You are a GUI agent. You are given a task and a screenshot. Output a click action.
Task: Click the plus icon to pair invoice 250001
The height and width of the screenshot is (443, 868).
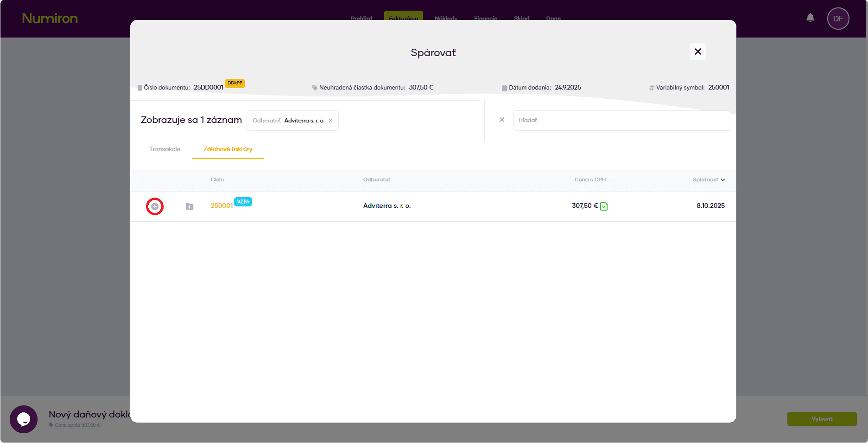point(155,206)
